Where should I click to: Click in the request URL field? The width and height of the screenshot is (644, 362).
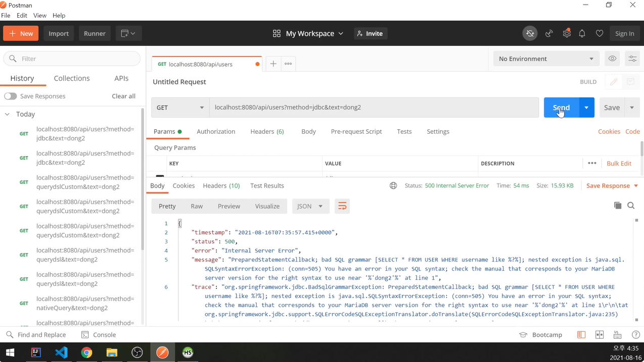point(374,108)
